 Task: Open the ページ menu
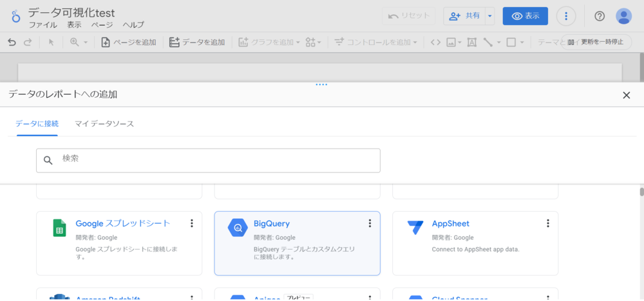102,25
